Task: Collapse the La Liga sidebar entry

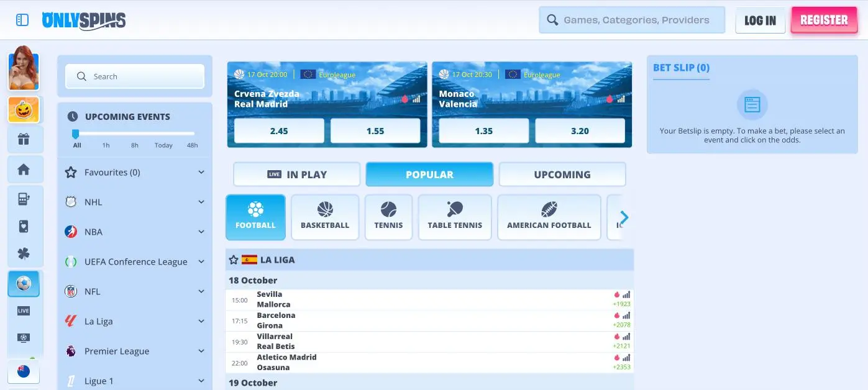Action: 201,321
